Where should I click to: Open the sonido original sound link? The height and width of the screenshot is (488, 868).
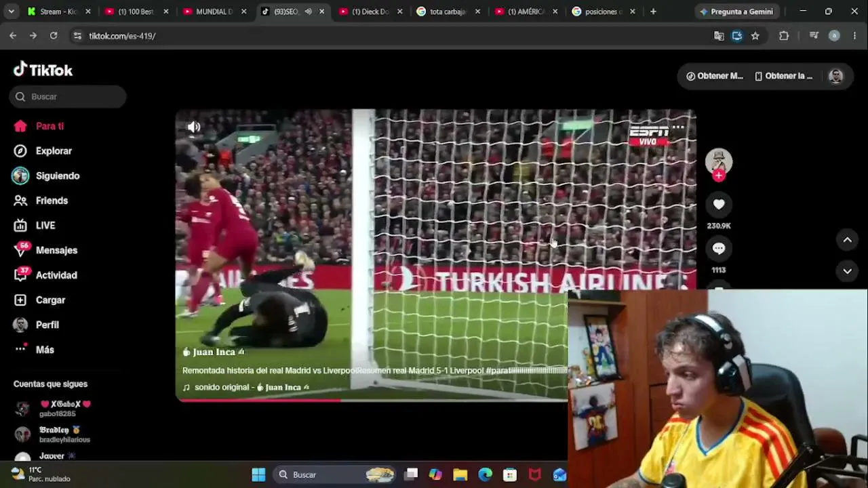click(x=246, y=388)
